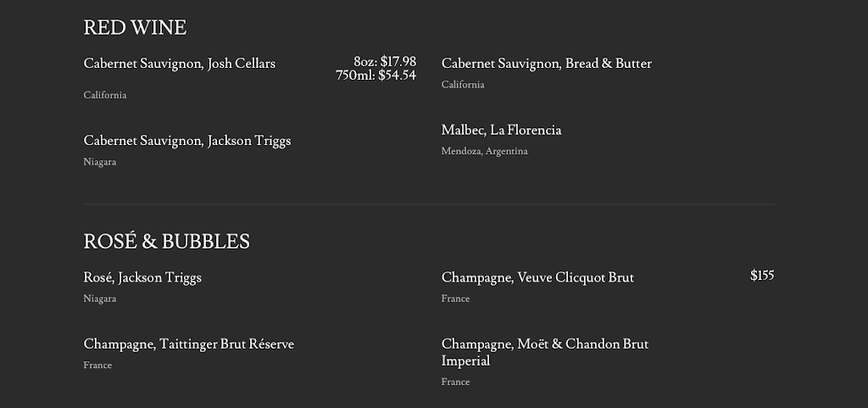
Task: Click the ROSÉ & BUBBLES heading
Action: pos(166,242)
